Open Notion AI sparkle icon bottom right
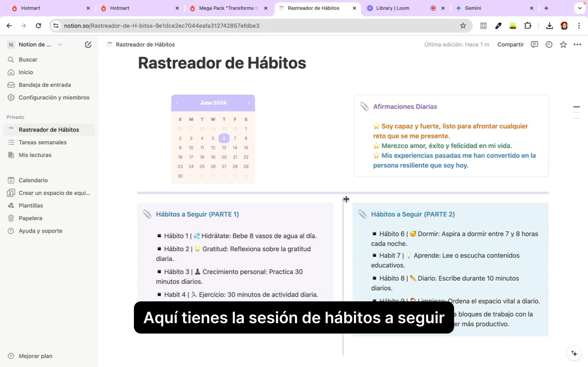The height and width of the screenshot is (367, 588). point(574,353)
